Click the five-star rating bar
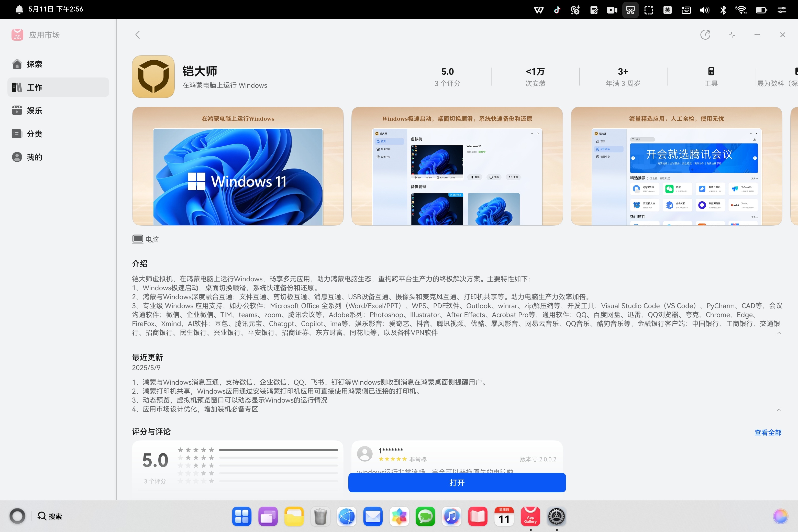The image size is (798, 532). (x=278, y=450)
